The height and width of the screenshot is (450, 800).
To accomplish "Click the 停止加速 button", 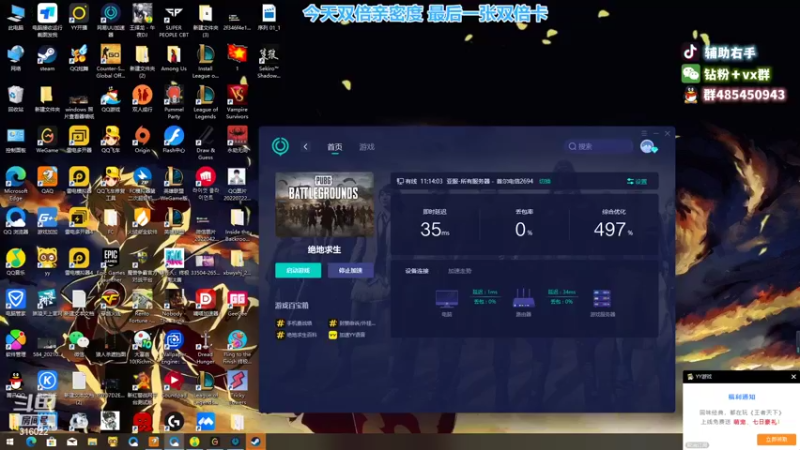I will pos(351,270).
